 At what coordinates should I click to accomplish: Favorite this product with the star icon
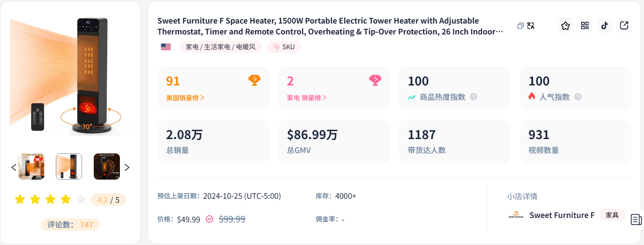tap(566, 26)
